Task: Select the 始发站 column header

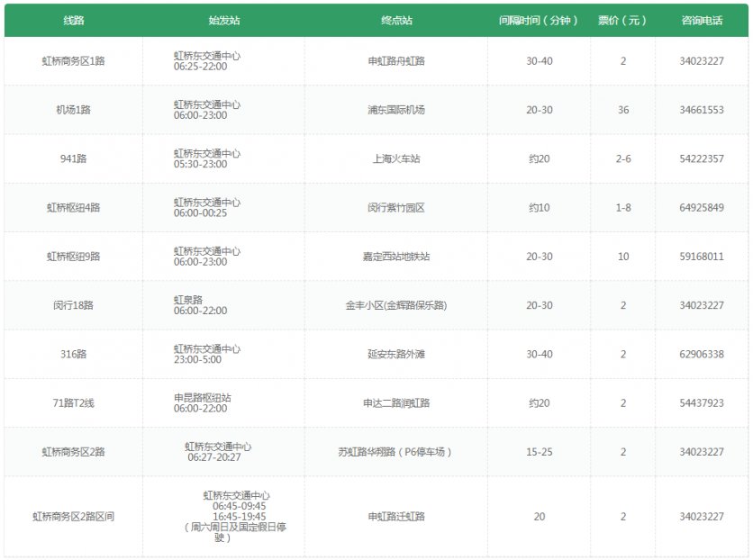Action: [223, 20]
